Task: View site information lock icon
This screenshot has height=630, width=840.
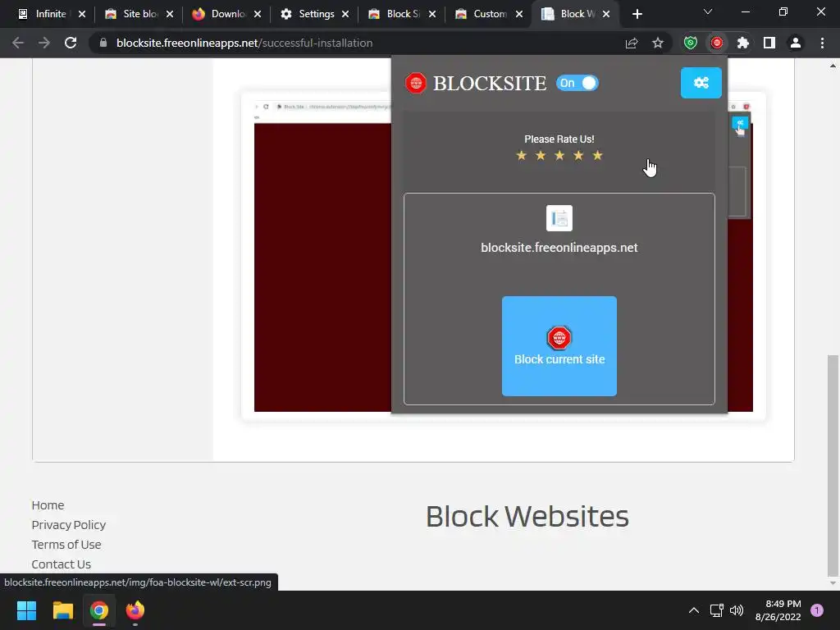Action: [103, 43]
